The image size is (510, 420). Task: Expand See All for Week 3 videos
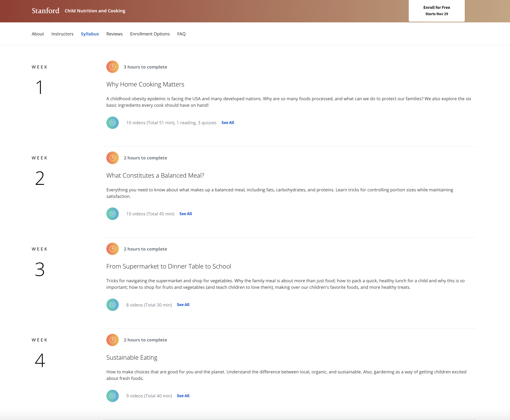click(183, 305)
